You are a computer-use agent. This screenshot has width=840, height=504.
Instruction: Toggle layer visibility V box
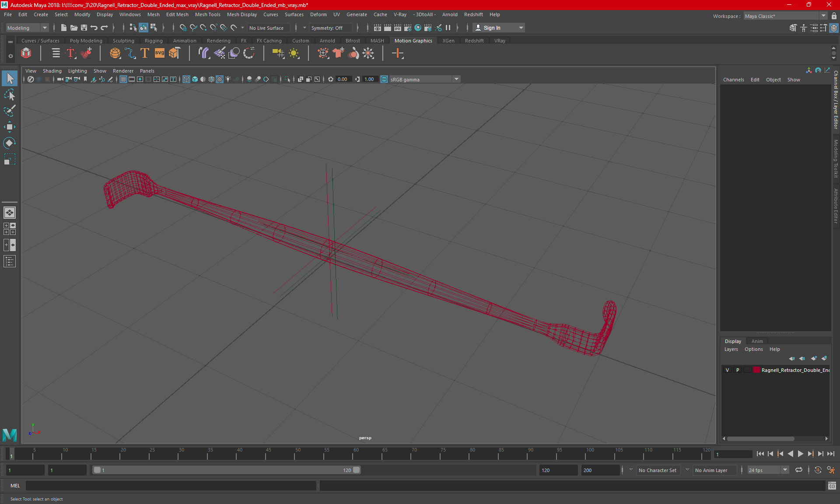[x=728, y=370]
